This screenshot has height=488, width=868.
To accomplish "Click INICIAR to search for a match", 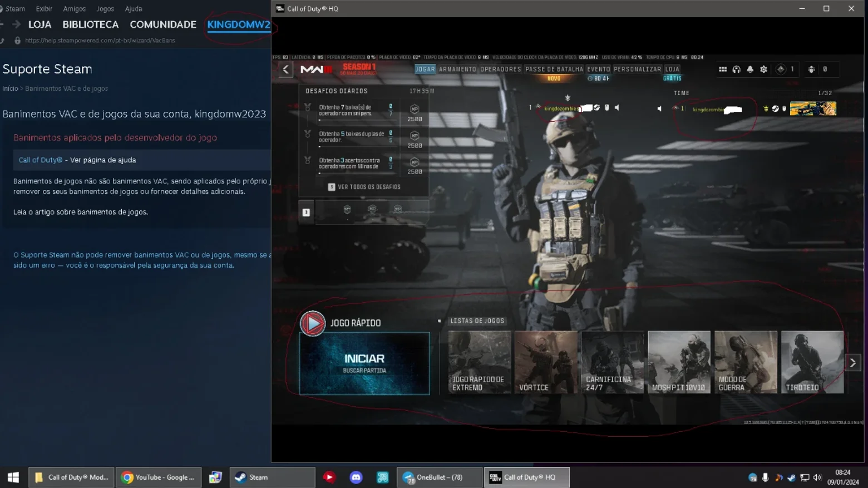I will [x=364, y=363].
